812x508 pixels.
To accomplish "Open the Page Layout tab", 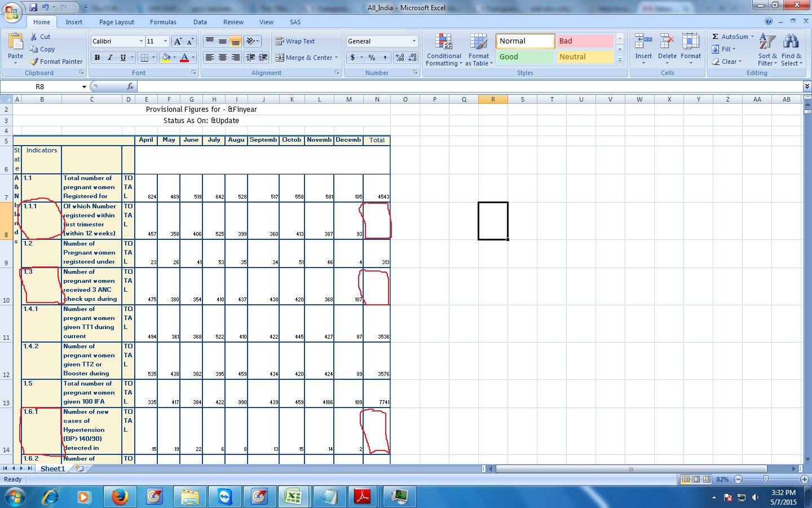I will (x=117, y=22).
